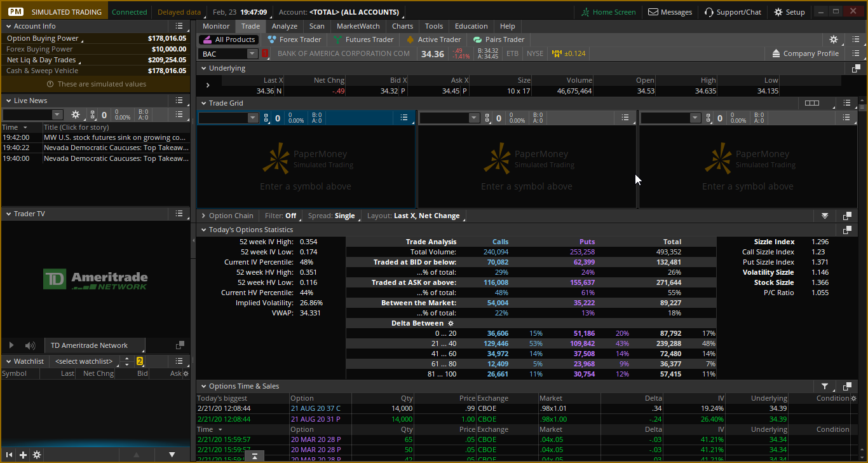Expand the underlying quote row chevron
The image size is (868, 463).
(208, 85)
